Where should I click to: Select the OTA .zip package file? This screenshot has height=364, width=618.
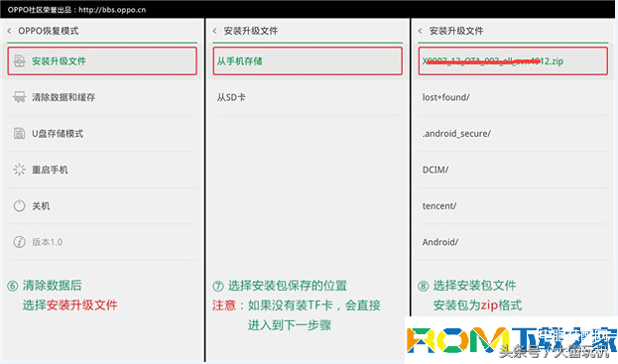(x=513, y=61)
